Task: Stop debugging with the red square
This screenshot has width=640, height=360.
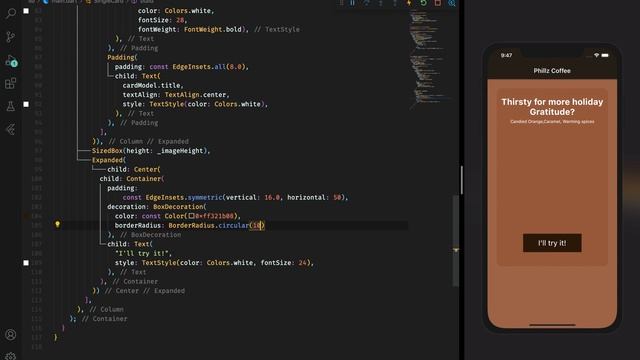Action: (438, 3)
